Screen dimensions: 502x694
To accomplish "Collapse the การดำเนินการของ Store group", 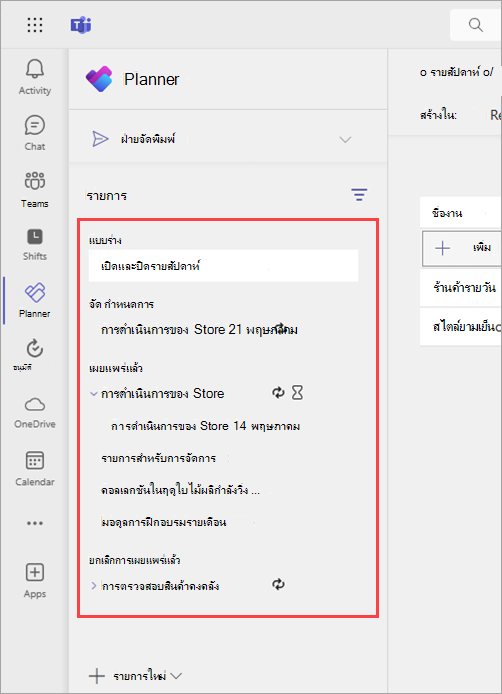I will pyautogui.click(x=93, y=393).
